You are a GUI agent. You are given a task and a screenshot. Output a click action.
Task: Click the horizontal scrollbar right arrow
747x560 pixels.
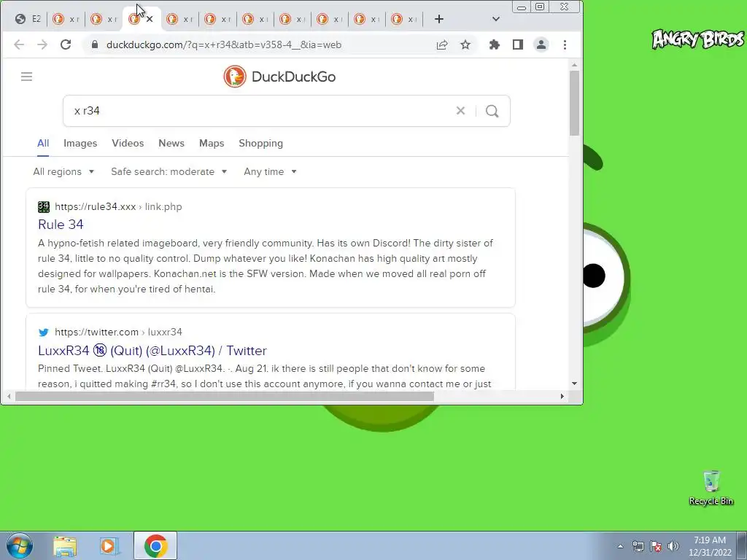tap(562, 396)
